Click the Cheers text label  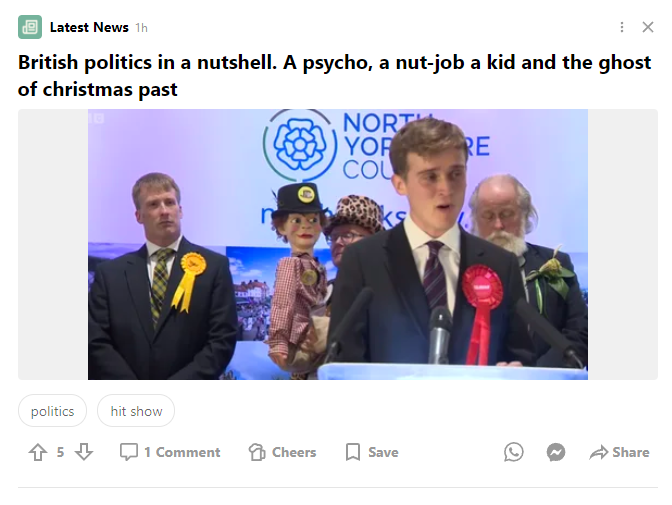294,452
